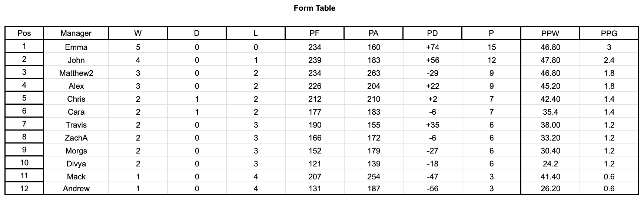Click John's PF value 239

click(315, 60)
